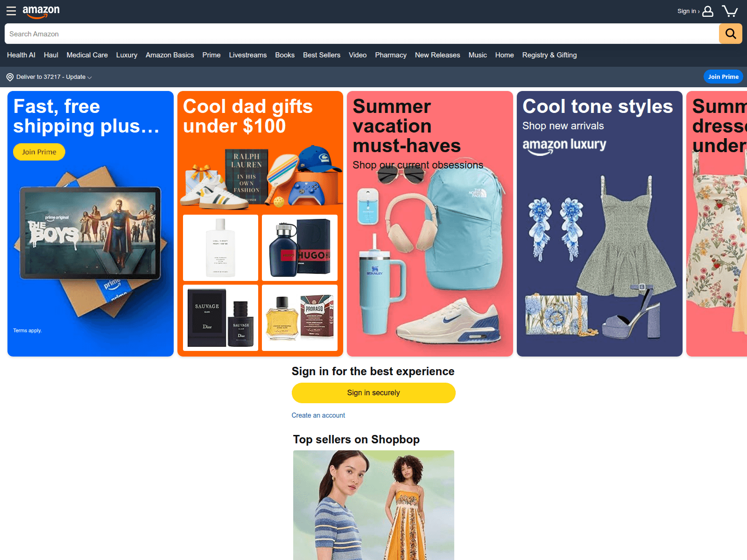Open Registry & Gifting
Viewport: 747px width, 560px height.
click(550, 55)
